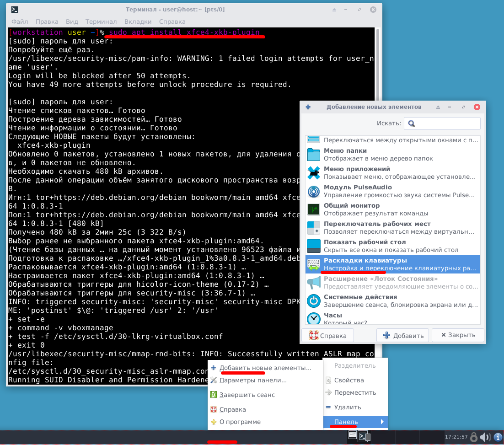Click the volume speaker icon in panel

click(x=485, y=437)
